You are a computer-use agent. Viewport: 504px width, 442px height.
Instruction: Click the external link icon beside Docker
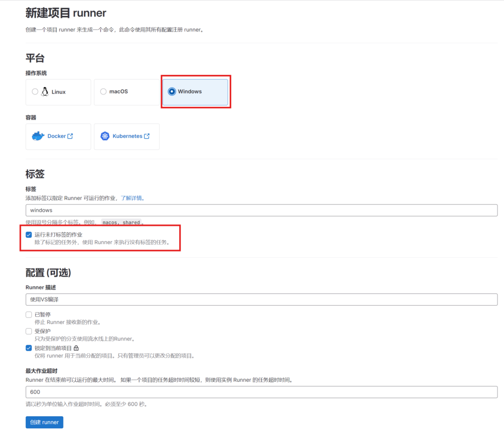(70, 136)
